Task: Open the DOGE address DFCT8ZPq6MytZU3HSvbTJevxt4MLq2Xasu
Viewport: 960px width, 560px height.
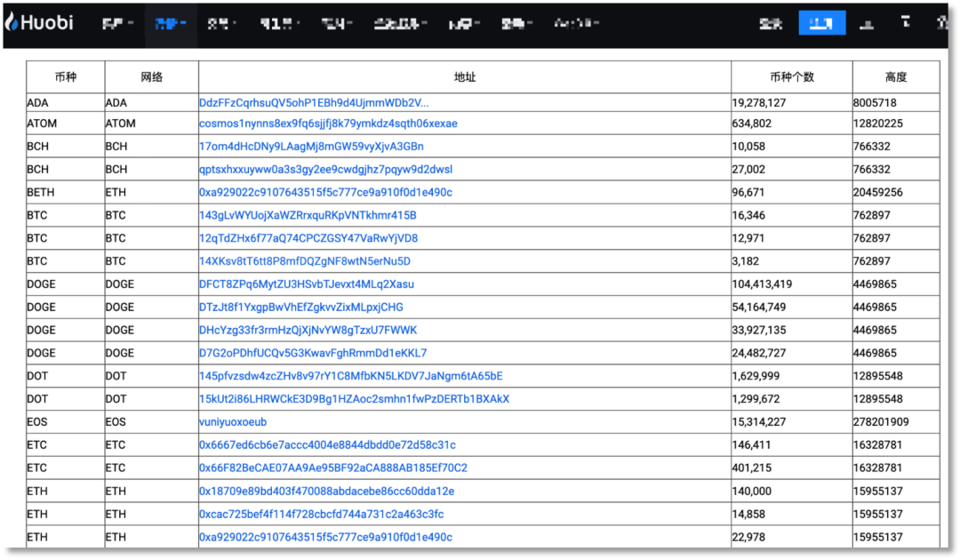Action: coord(306,284)
